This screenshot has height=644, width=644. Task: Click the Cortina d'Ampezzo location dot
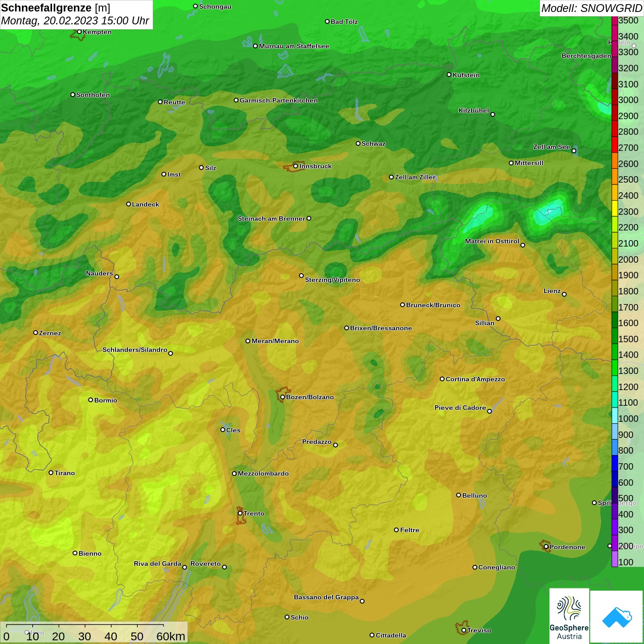pos(442,379)
